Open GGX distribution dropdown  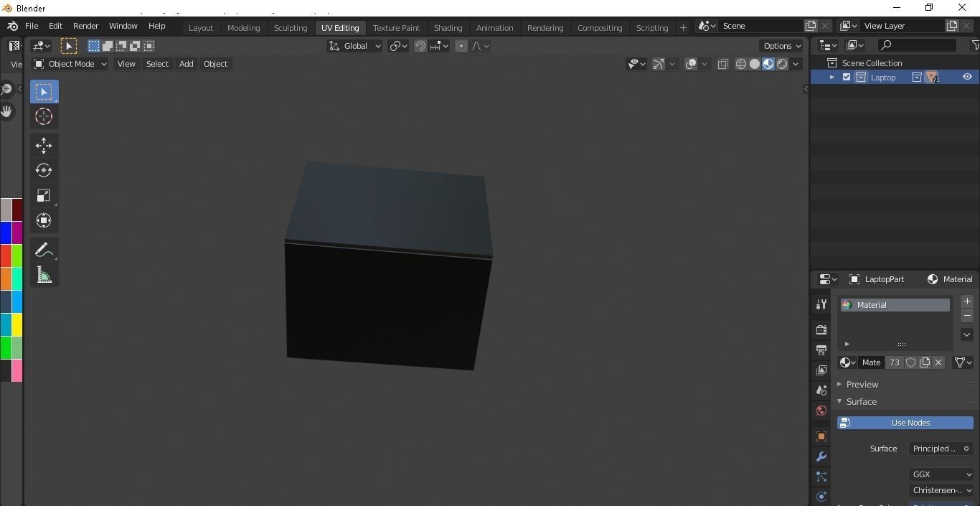coord(941,474)
